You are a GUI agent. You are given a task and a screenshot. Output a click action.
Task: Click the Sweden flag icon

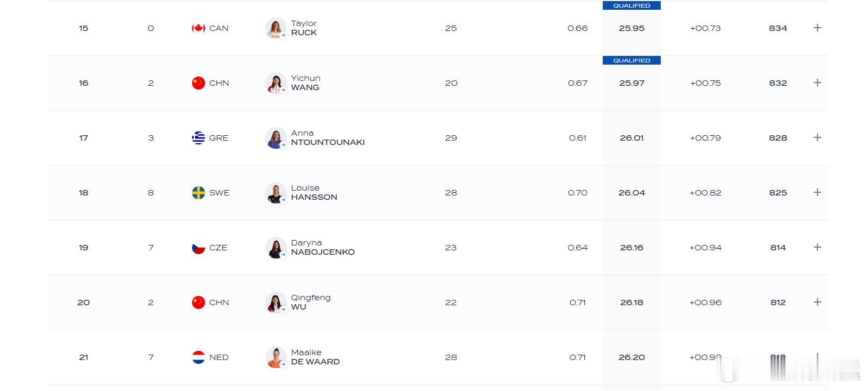click(x=199, y=193)
